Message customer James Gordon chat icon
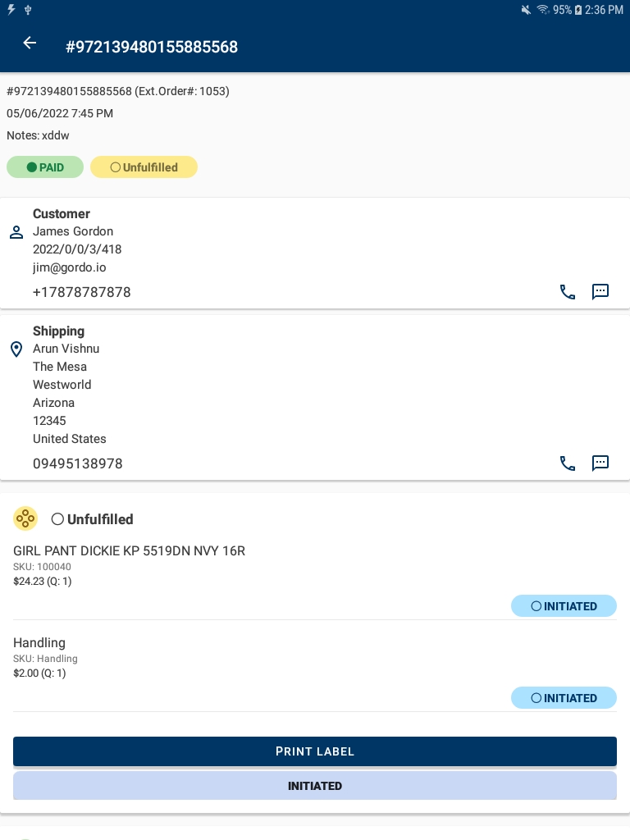The width and height of the screenshot is (630, 840). pyautogui.click(x=600, y=292)
